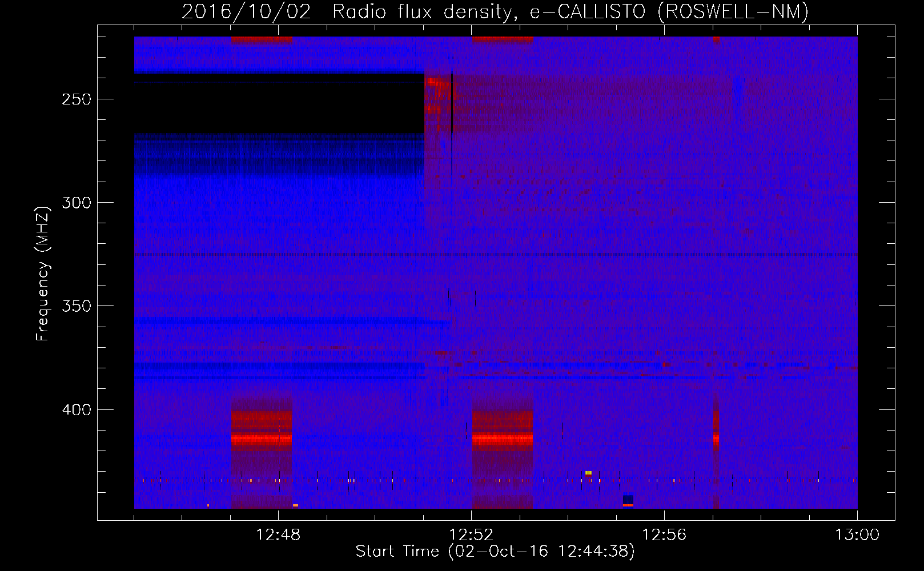Click the 'Frequency (MHZ)' axis label
The image size is (924, 571).
(43, 274)
